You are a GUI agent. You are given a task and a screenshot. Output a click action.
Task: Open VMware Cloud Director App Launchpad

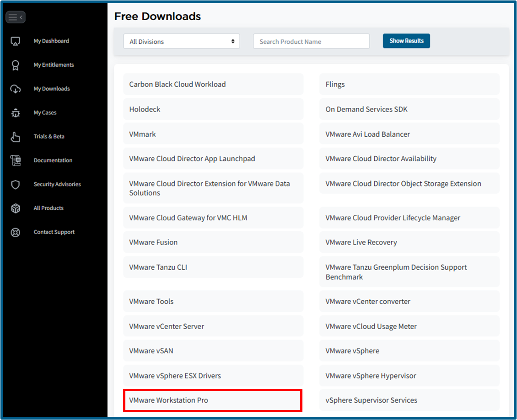coord(213,159)
